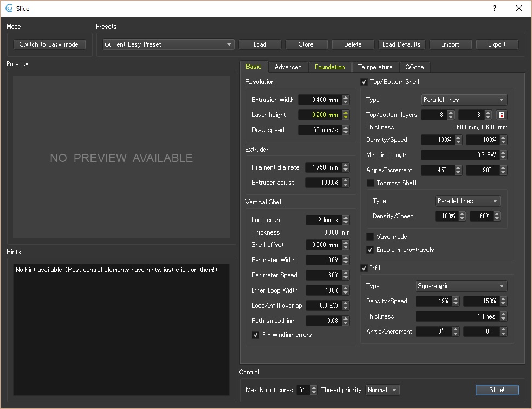
Task: Click the Load preset button
Action: [260, 44]
